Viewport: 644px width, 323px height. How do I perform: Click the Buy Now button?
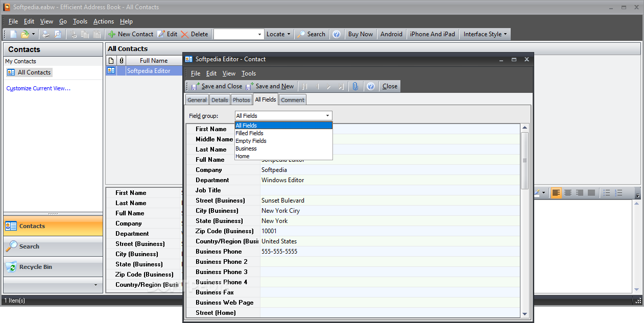coord(361,34)
